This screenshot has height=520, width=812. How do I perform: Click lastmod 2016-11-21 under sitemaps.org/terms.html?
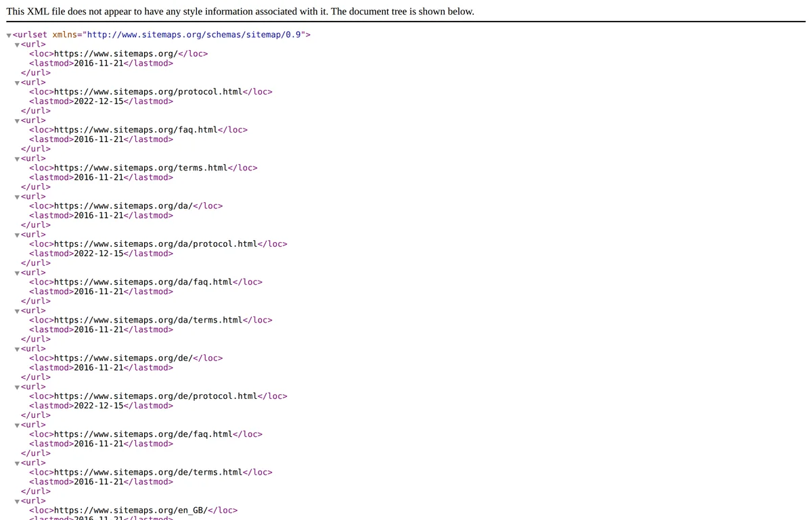click(98, 177)
